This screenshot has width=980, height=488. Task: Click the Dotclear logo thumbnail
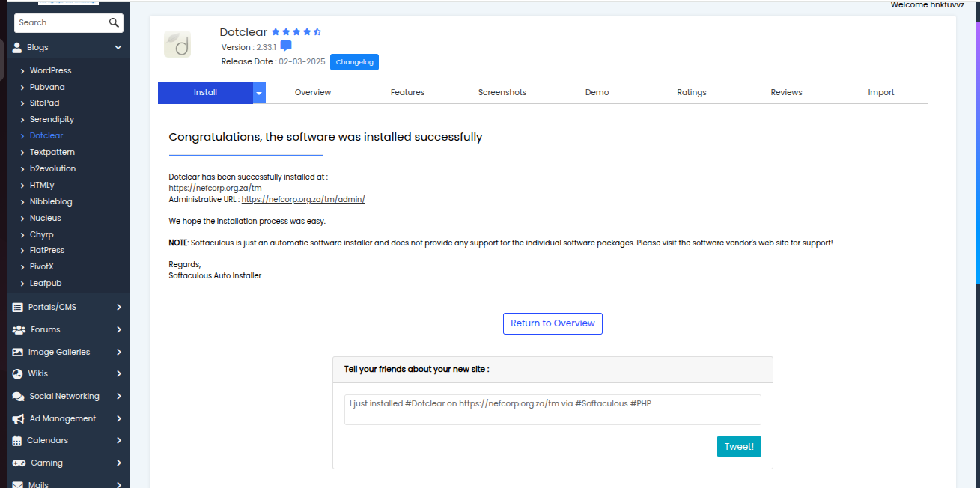point(177,44)
